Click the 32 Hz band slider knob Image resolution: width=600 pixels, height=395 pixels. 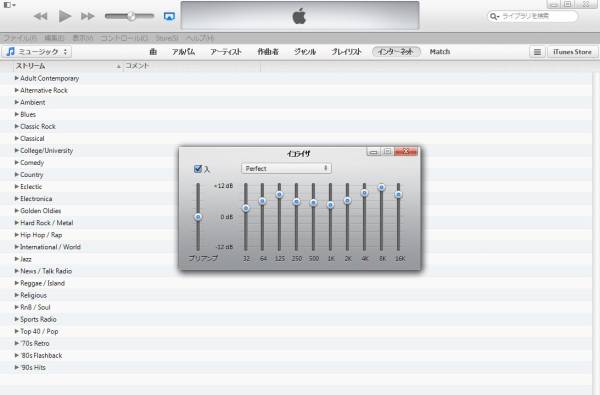coord(246,208)
